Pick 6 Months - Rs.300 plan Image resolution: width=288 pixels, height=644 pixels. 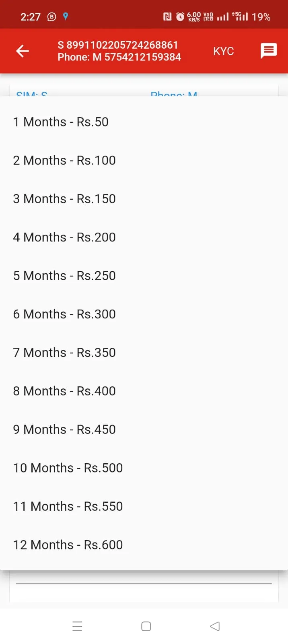tap(144, 314)
